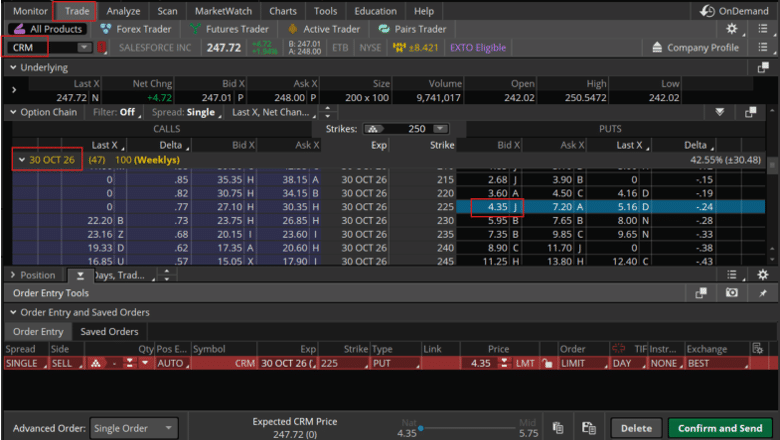The height and width of the screenshot is (440, 780).
Task: Detach the Order Entry Tools panel
Action: [x=701, y=293]
